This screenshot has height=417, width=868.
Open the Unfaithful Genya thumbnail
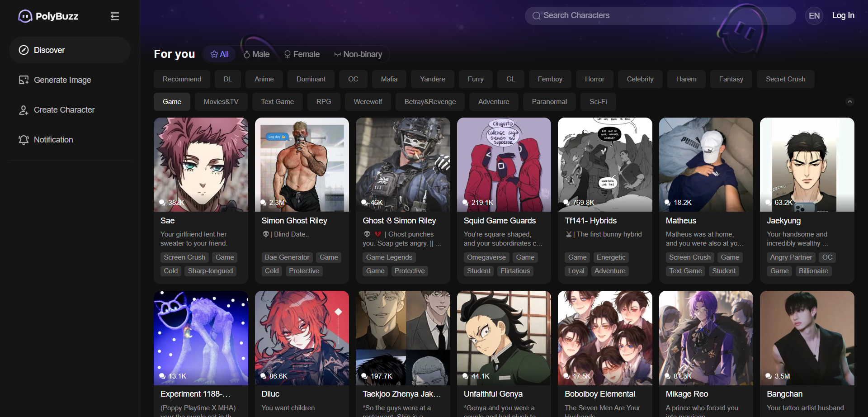(504, 338)
